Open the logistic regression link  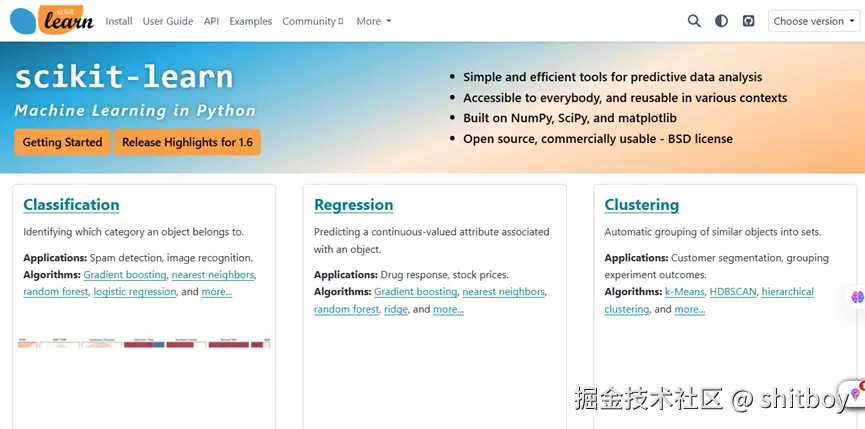click(x=135, y=292)
